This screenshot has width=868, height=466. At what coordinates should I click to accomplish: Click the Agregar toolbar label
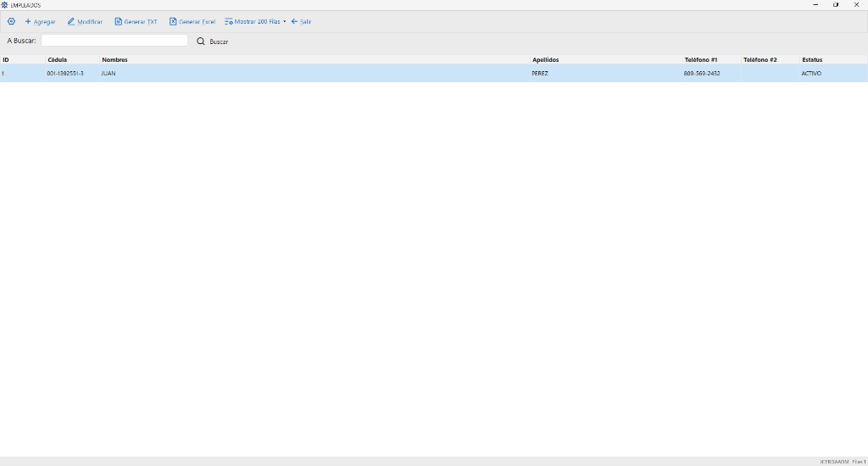click(x=44, y=22)
